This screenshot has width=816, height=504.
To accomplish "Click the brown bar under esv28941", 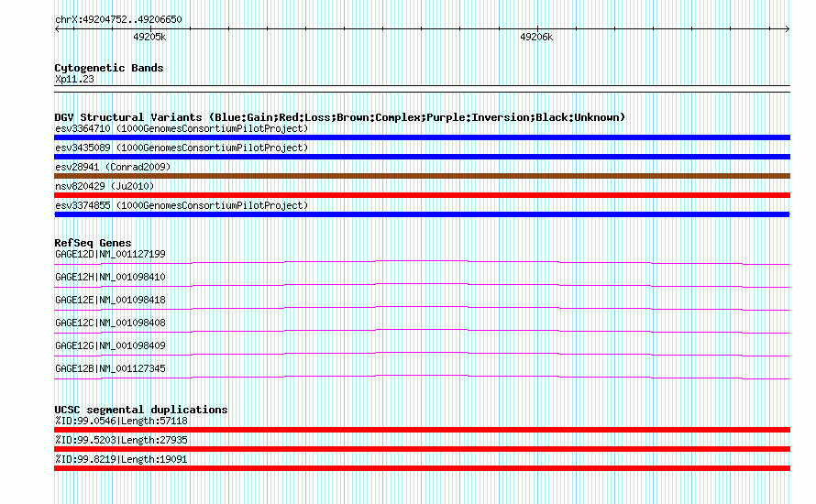I will tap(422, 176).
